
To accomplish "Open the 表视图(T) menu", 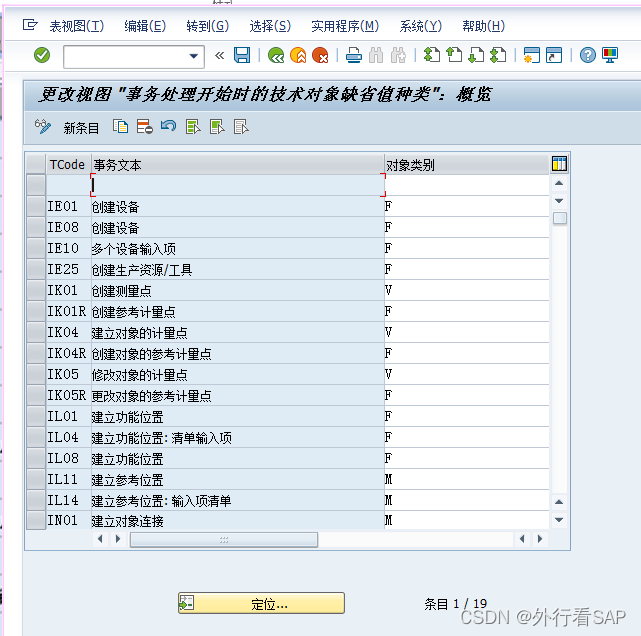I will point(76,26).
